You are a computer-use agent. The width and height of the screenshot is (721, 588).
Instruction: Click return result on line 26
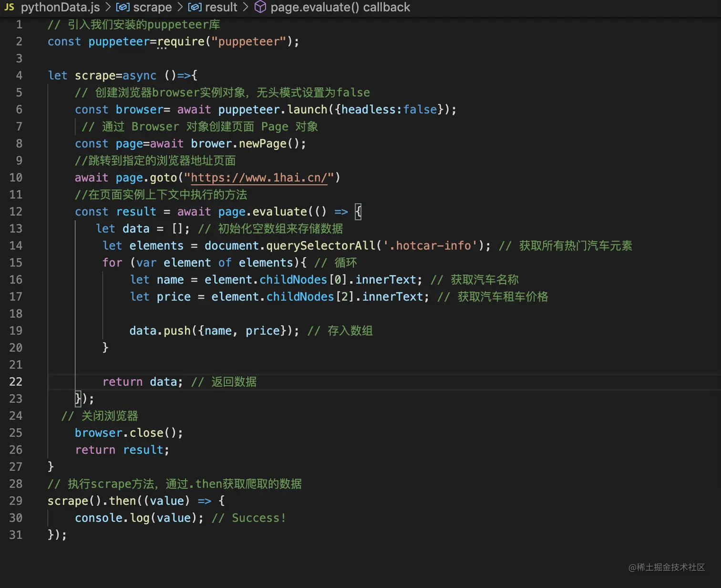click(122, 450)
